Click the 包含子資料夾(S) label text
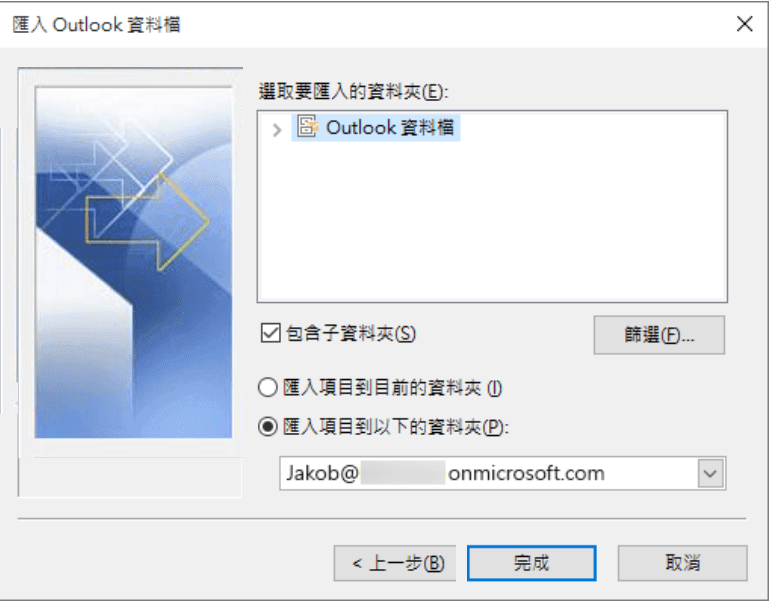 (351, 333)
